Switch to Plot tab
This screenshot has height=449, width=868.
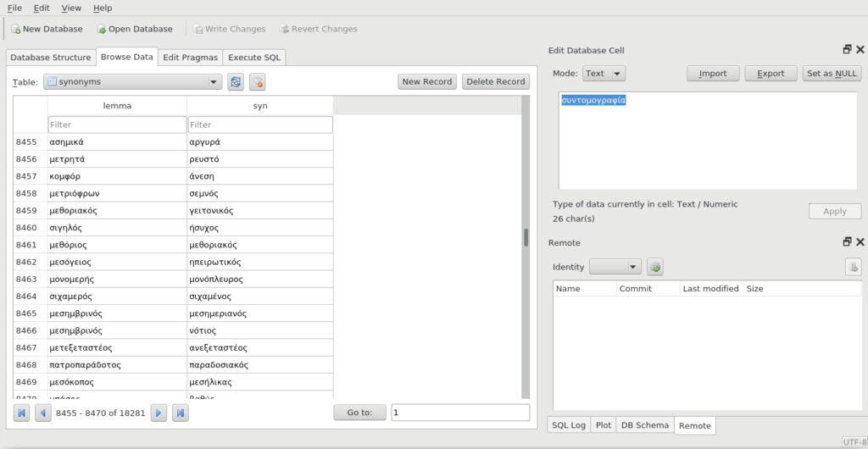(604, 425)
